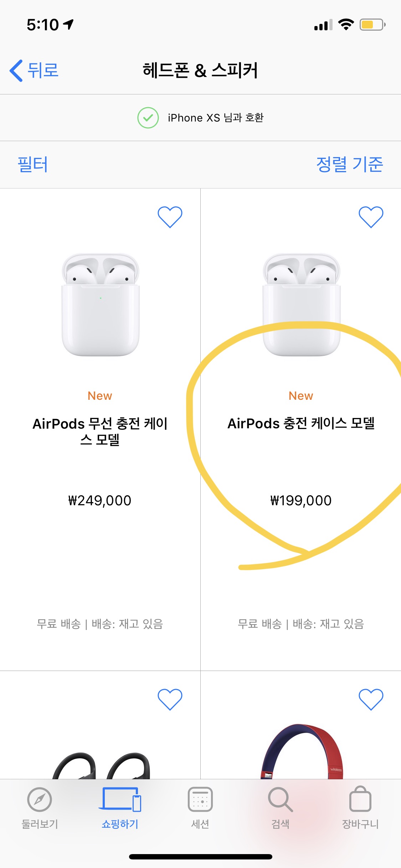Favorite the AirPods 무선 충전 케이스 모델
This screenshot has height=868, width=401.
click(x=170, y=217)
